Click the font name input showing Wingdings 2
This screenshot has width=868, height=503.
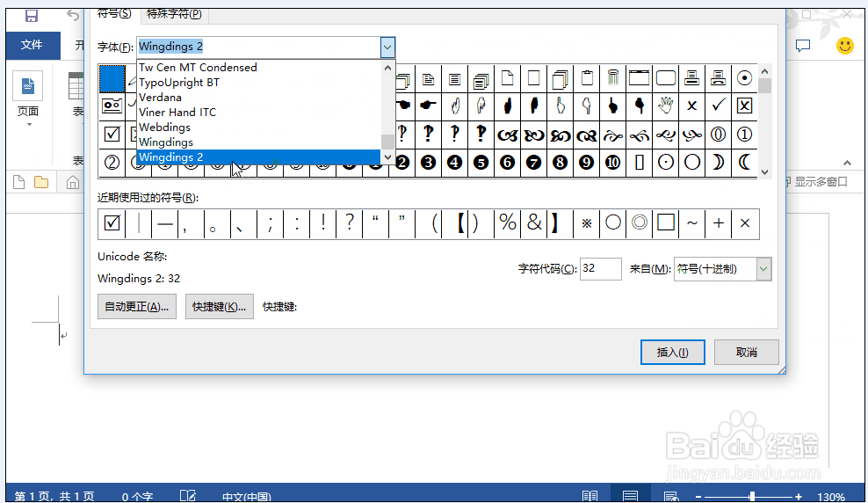point(258,47)
